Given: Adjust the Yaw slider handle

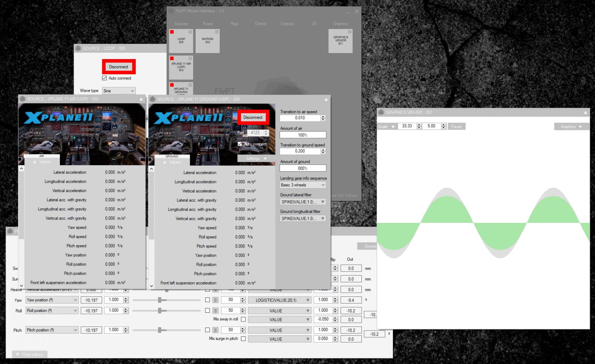Looking at the screenshot, I should [x=160, y=300].
